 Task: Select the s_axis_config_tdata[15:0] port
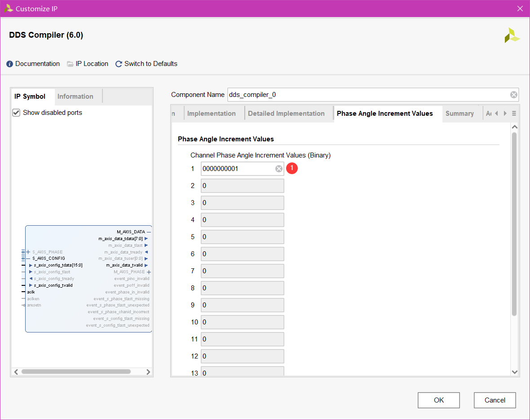pos(58,265)
